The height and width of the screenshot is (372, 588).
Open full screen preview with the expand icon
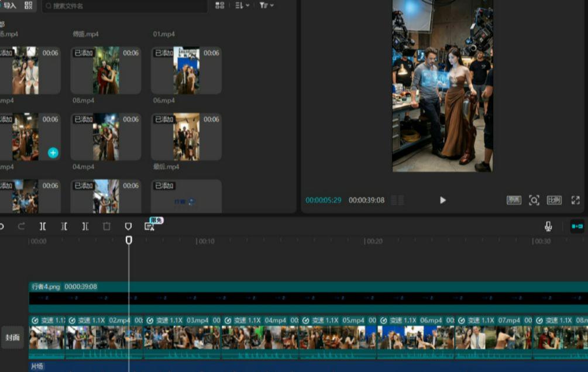[x=575, y=200]
